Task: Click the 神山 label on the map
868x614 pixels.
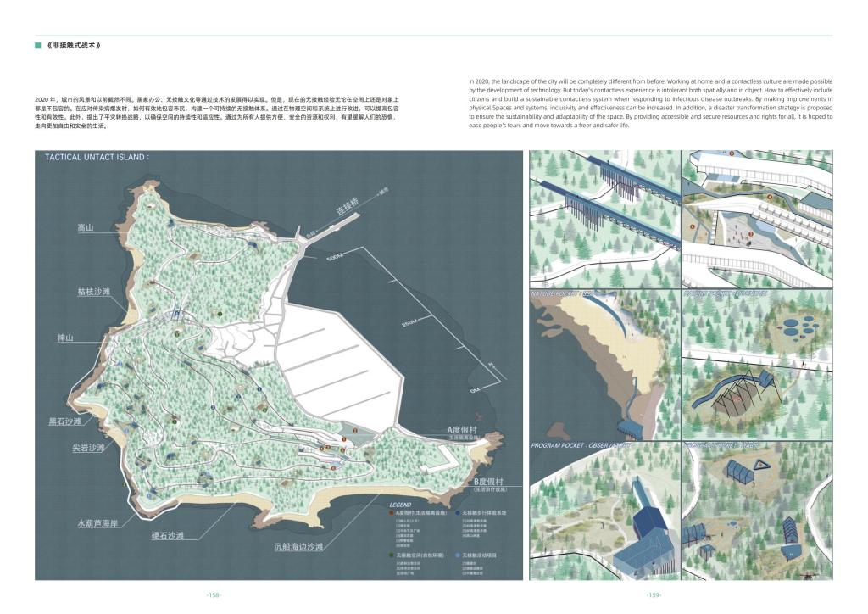Action: click(66, 338)
